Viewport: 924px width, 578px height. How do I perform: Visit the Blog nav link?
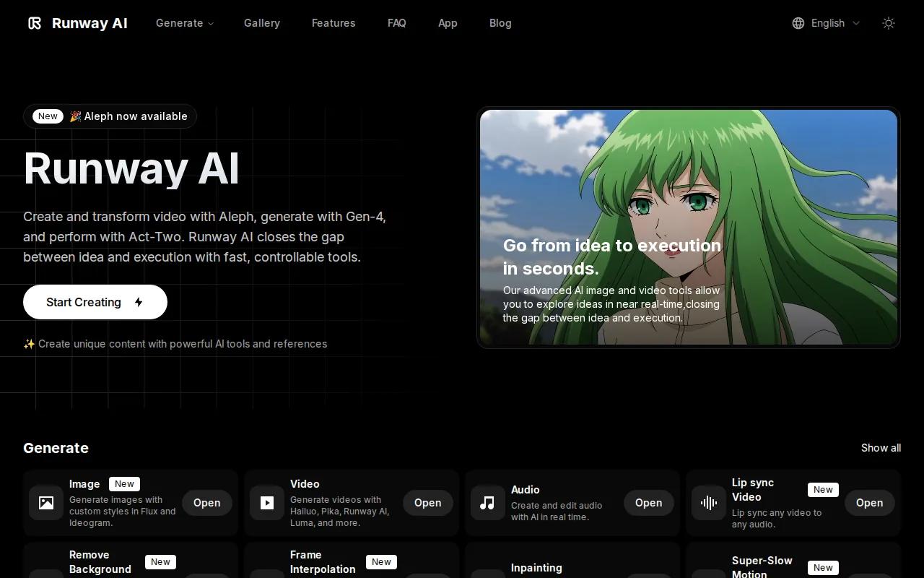click(x=500, y=23)
